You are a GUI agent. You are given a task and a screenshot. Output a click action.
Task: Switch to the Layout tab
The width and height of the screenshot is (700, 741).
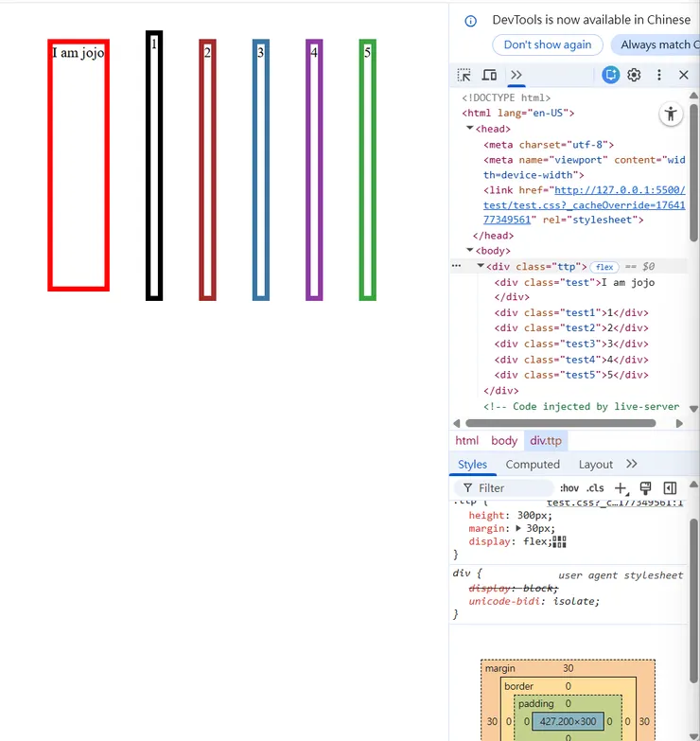(595, 464)
